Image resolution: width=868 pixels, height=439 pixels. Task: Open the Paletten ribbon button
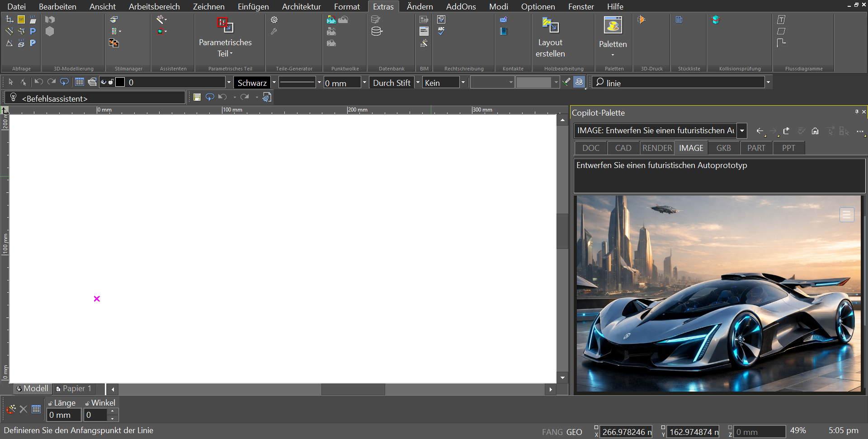coord(613,37)
